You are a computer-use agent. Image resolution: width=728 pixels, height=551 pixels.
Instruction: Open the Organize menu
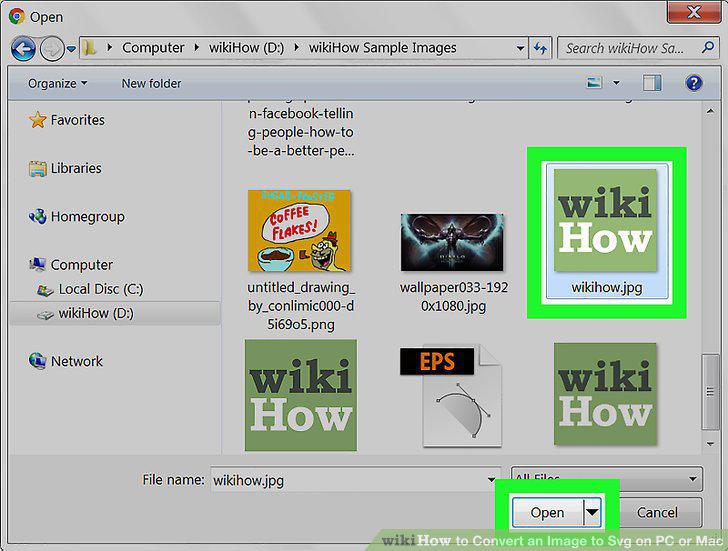57,84
